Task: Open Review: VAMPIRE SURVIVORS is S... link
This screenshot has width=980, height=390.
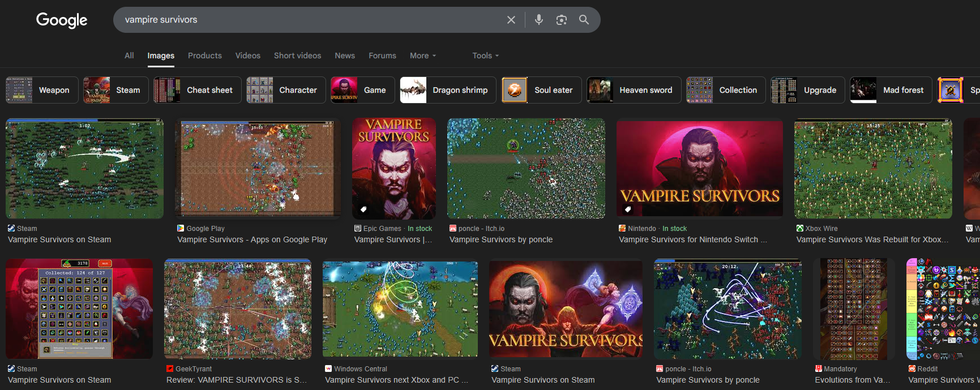Action: 237,380
